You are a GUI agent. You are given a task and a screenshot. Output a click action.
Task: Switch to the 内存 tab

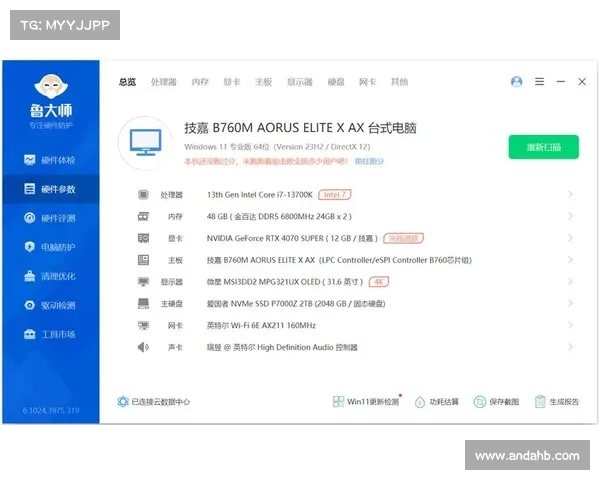(x=200, y=82)
